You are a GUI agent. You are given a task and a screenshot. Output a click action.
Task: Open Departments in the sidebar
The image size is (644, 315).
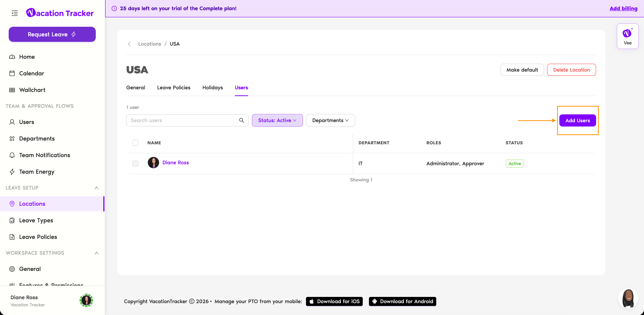pos(37,139)
